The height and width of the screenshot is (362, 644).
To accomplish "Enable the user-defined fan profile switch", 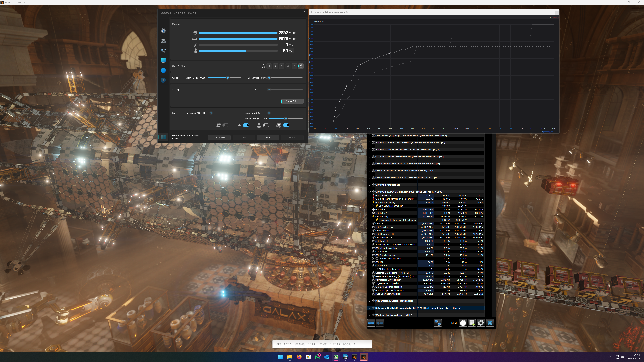I will [266, 125].
